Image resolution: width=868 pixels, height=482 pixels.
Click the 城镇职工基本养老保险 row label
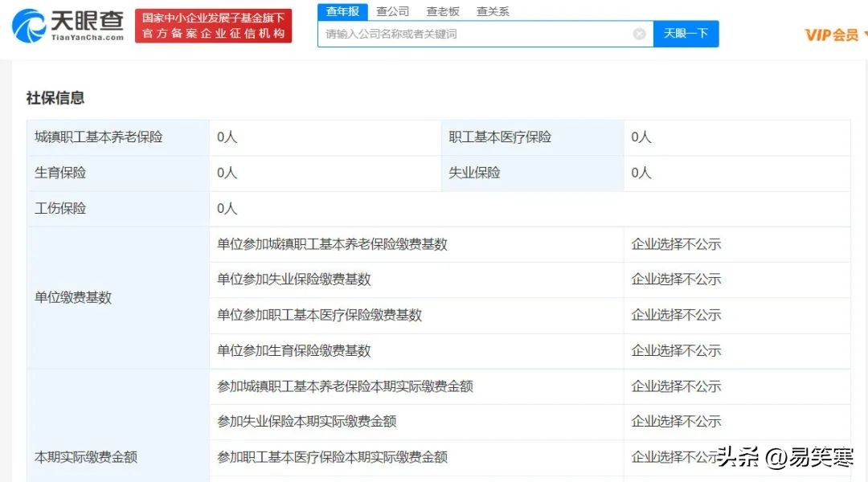tap(99, 137)
